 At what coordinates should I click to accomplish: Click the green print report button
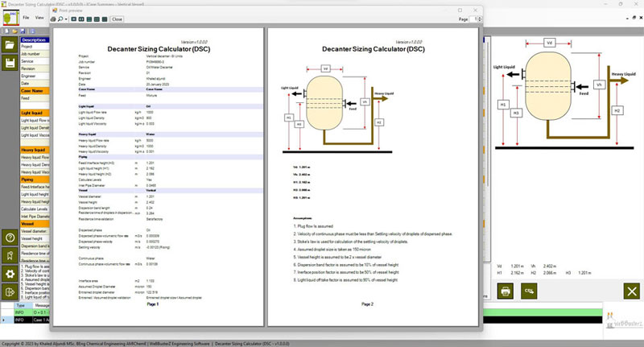tap(505, 291)
